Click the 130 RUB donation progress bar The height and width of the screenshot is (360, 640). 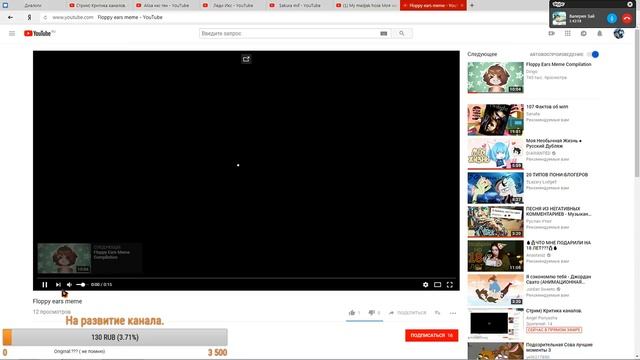click(115, 337)
